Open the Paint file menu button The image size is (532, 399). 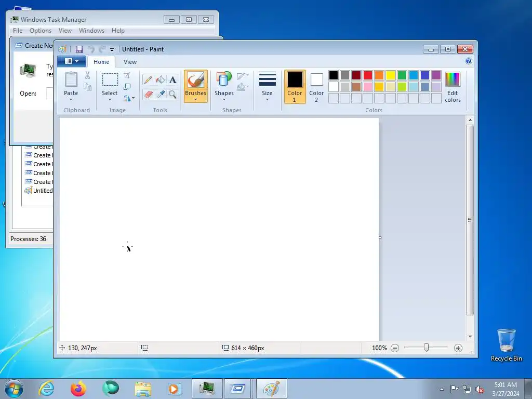pyautogui.click(x=71, y=61)
